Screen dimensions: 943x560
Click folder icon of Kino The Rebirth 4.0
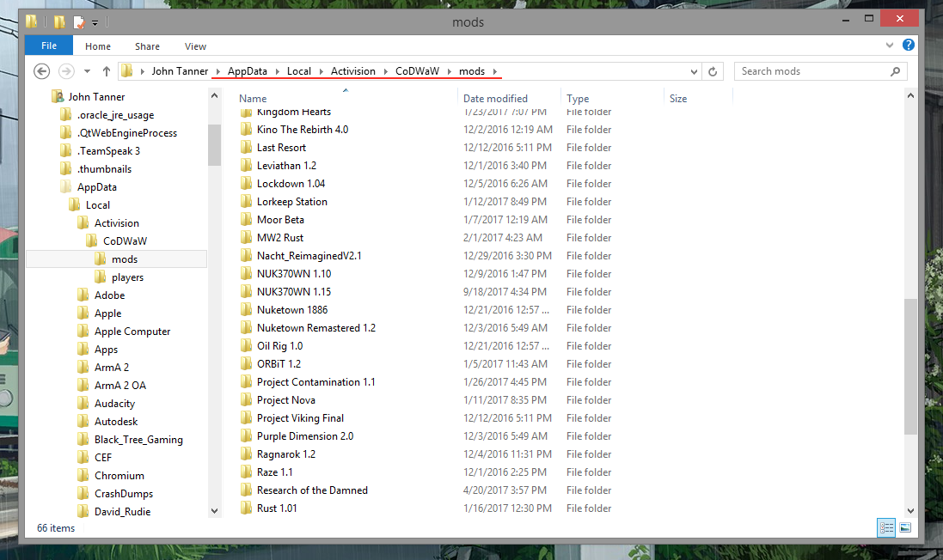pos(246,129)
